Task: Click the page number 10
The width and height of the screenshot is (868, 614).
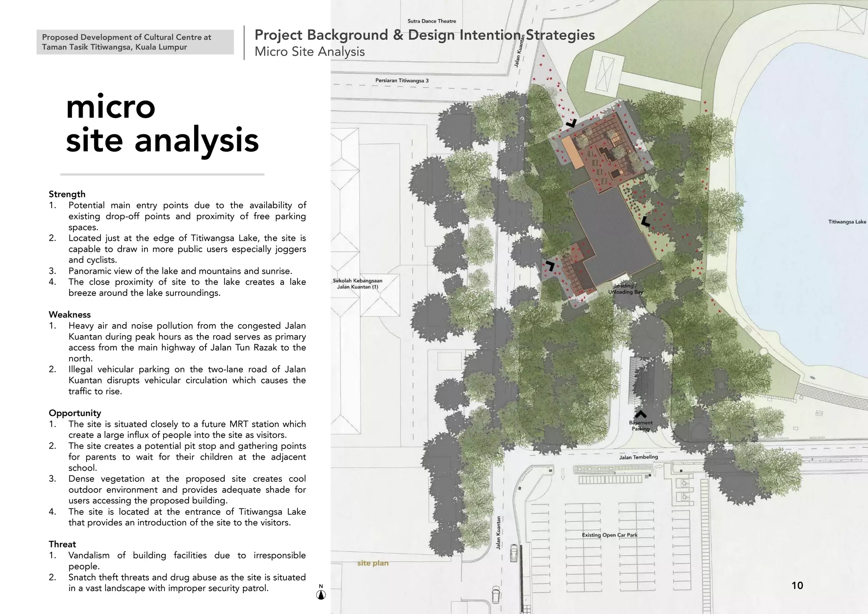Action: (797, 586)
